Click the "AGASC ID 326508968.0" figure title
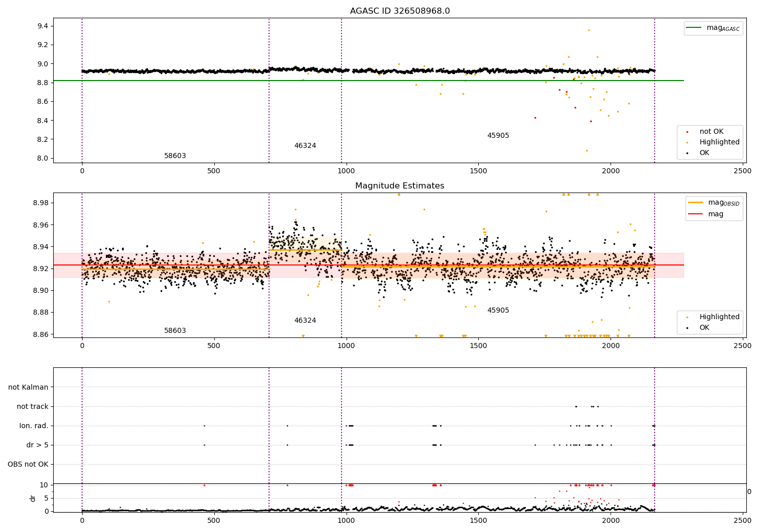760x532 pixels. tap(400, 11)
